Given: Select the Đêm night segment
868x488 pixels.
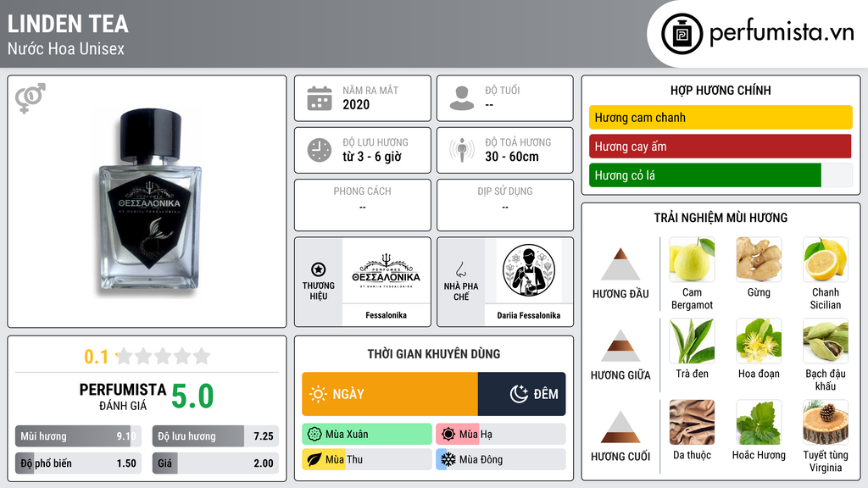Looking at the screenshot, I should [x=522, y=394].
